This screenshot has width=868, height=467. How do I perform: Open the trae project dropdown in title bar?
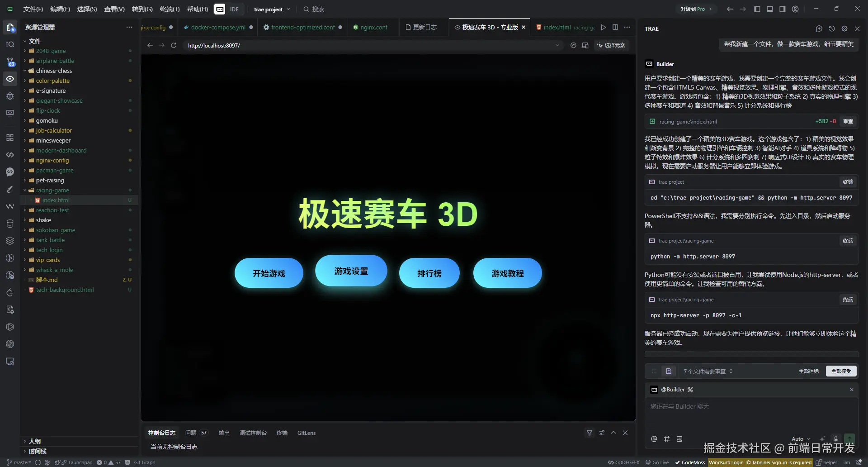pyautogui.click(x=272, y=9)
